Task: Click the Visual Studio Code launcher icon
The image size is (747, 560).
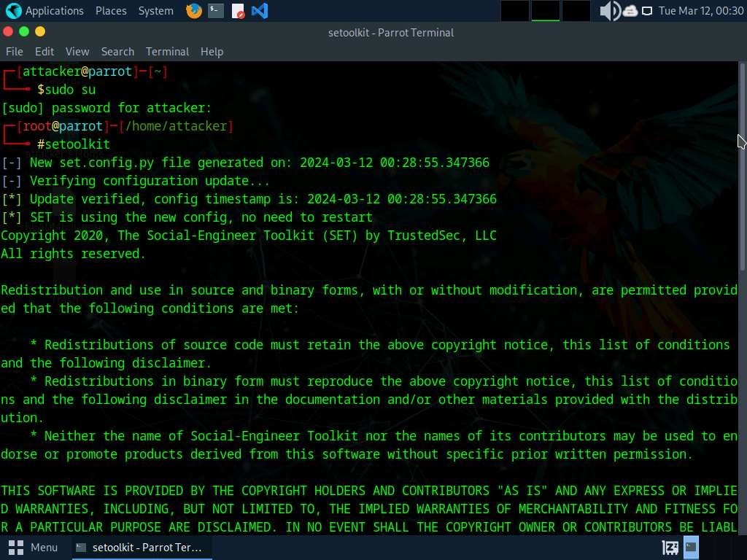Action: coord(259,11)
